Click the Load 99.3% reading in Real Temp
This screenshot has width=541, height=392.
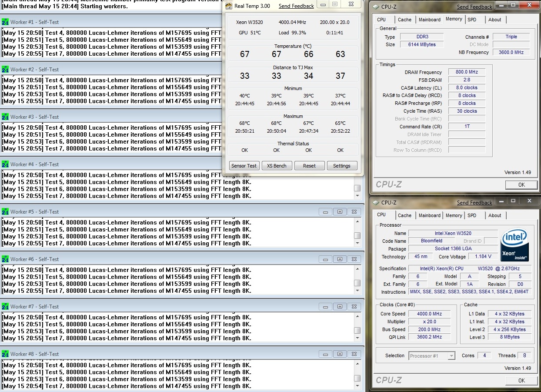point(292,33)
